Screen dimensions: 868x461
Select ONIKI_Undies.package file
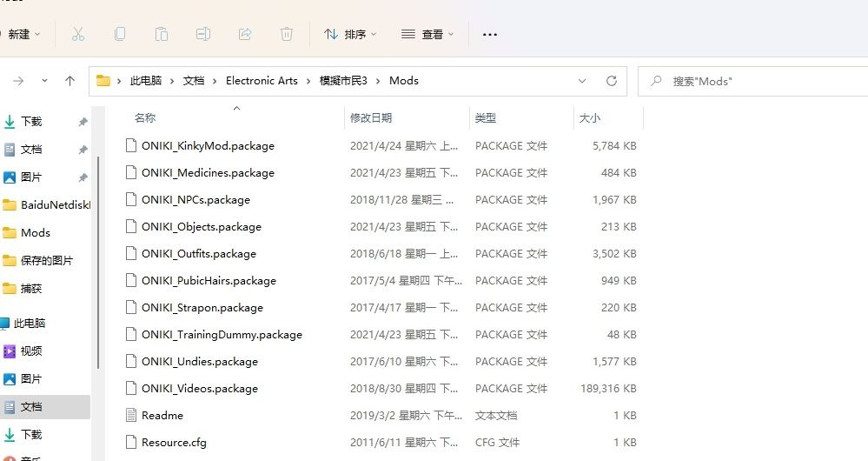pyautogui.click(x=199, y=362)
